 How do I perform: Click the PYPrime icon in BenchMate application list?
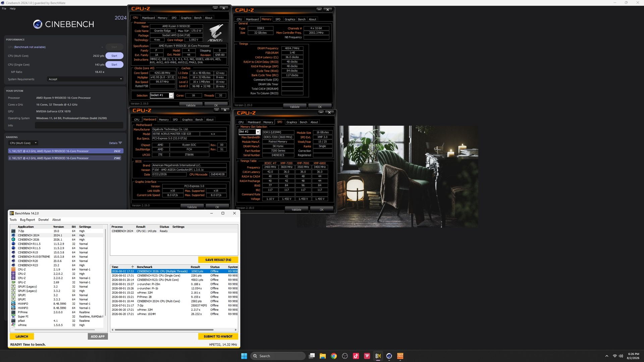[x=13, y=312]
